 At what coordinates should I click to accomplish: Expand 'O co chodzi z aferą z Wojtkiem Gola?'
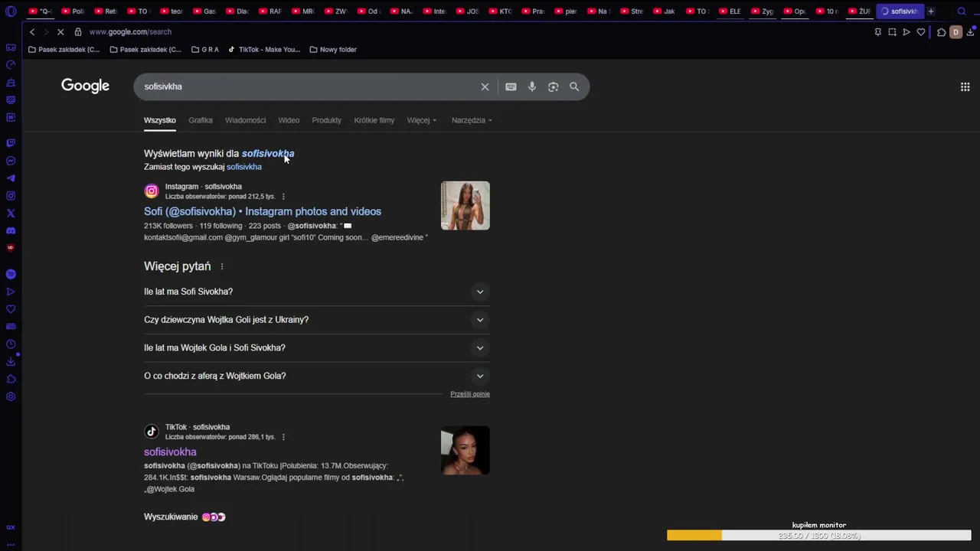(x=317, y=376)
